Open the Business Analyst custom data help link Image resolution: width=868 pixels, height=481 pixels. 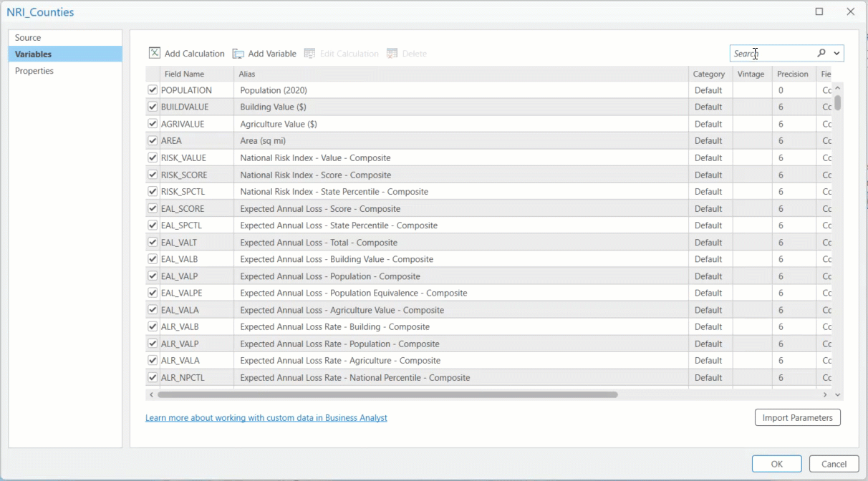point(266,417)
